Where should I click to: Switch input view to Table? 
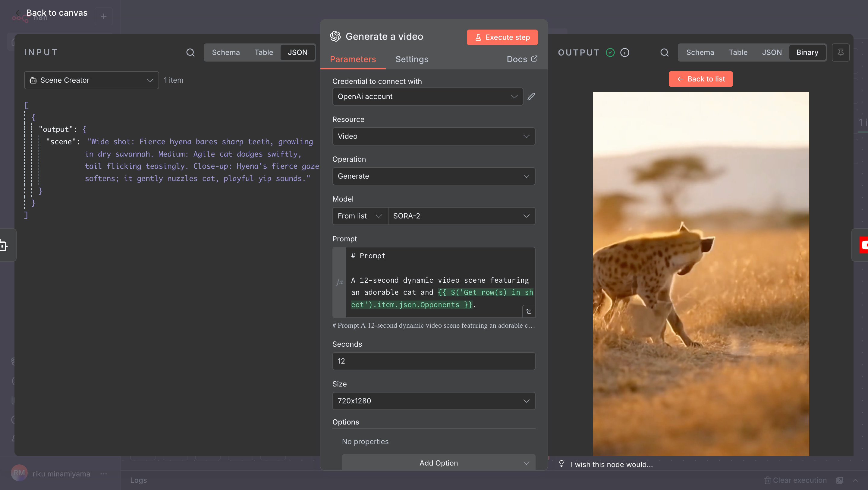click(263, 52)
